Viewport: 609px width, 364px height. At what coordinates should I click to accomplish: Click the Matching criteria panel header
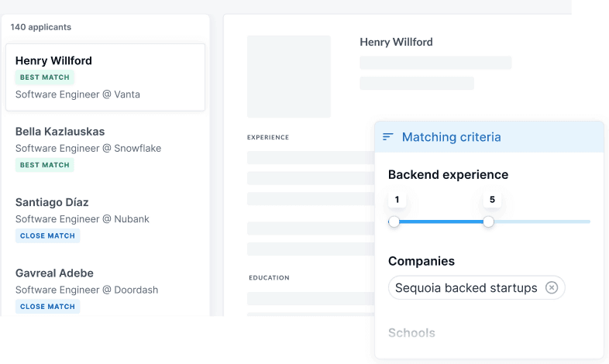click(x=488, y=137)
